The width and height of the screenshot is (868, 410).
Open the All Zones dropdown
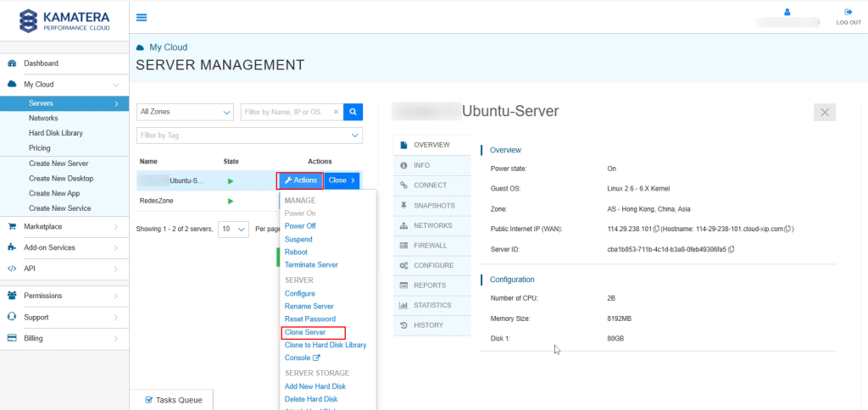coord(185,112)
